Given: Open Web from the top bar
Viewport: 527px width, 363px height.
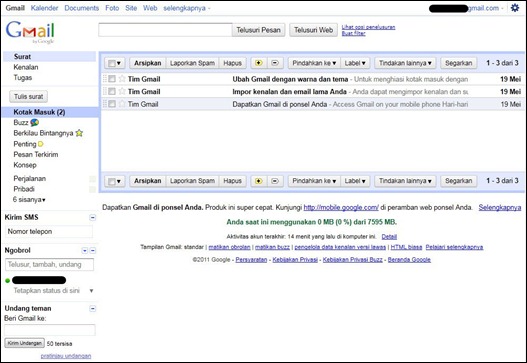Looking at the screenshot, I should 150,8.
